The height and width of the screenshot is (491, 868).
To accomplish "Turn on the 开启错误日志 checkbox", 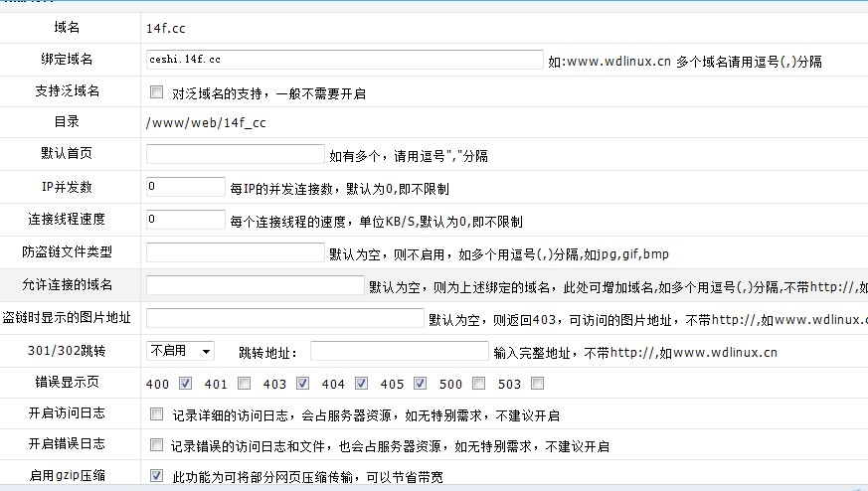I will (x=156, y=445).
